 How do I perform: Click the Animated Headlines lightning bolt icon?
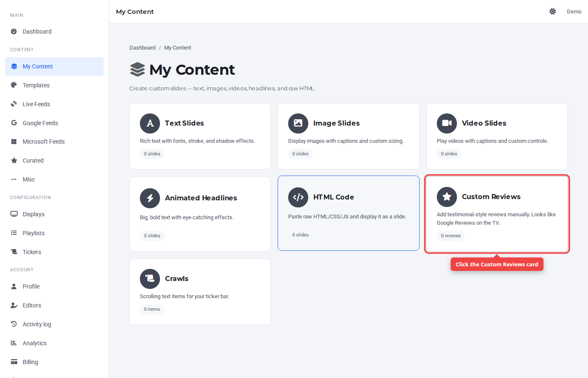(x=150, y=198)
